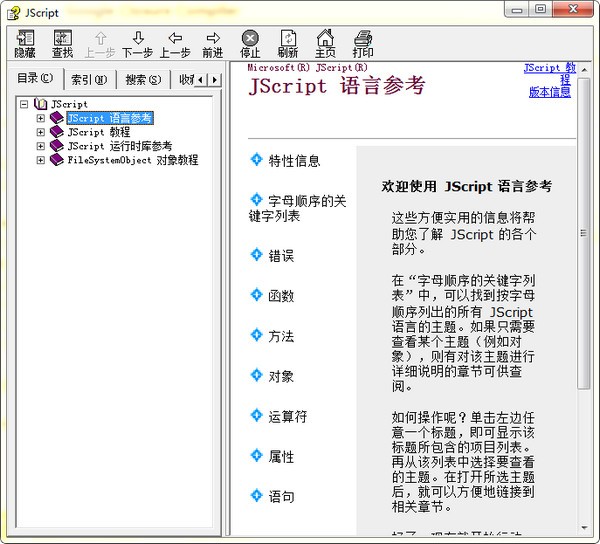Expand the JScript 运行时库参考 node

40,146
